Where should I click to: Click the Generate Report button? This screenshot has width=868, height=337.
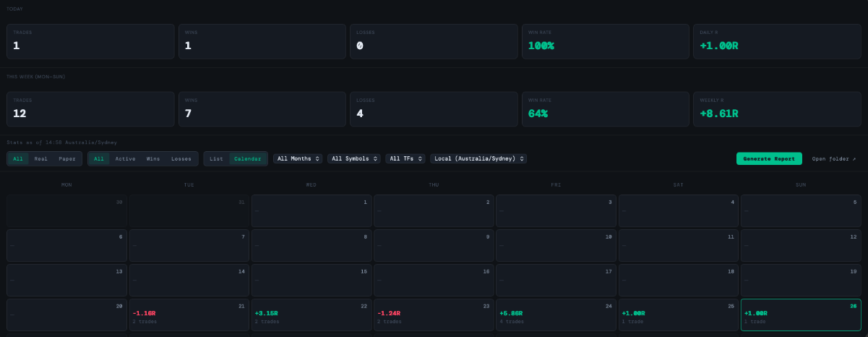point(769,158)
